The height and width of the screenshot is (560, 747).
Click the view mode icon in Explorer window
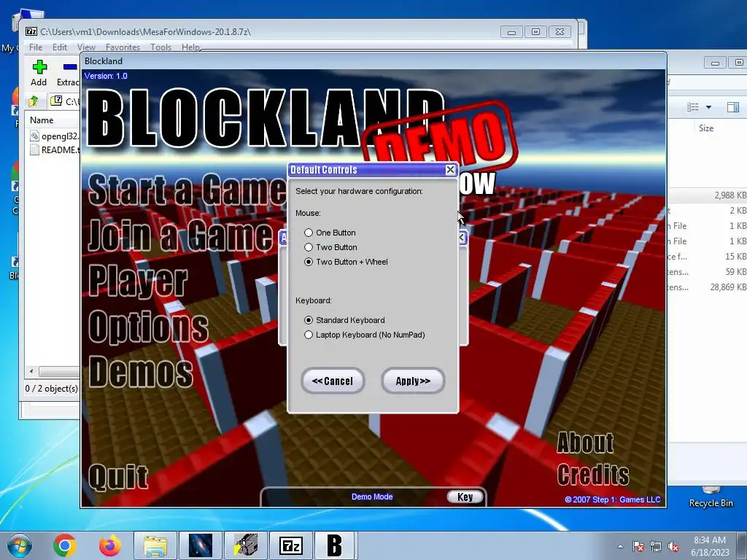point(693,107)
